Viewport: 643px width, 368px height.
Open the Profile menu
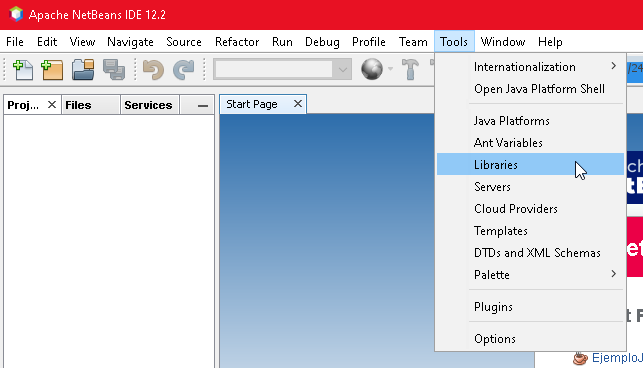[369, 42]
